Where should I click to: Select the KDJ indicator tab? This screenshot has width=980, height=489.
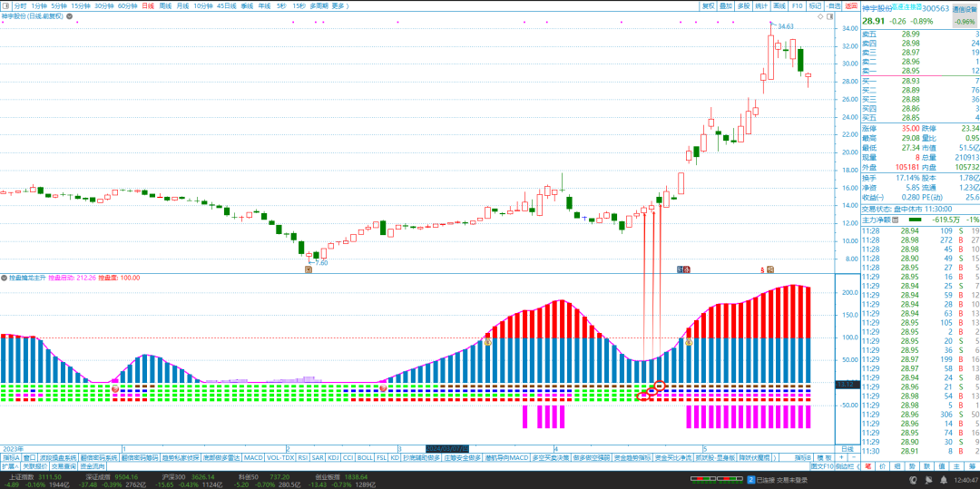[333, 457]
